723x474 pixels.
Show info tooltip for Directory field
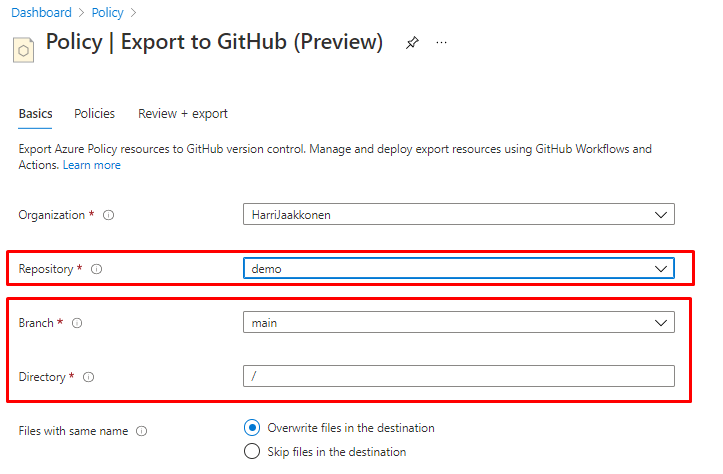[89, 377]
